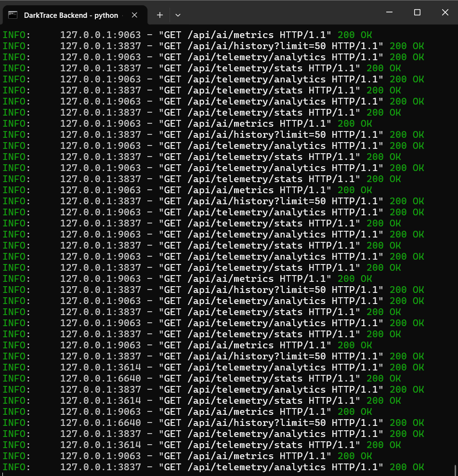
Task: Select the DarkTrace Backend - python tab
Action: point(75,15)
